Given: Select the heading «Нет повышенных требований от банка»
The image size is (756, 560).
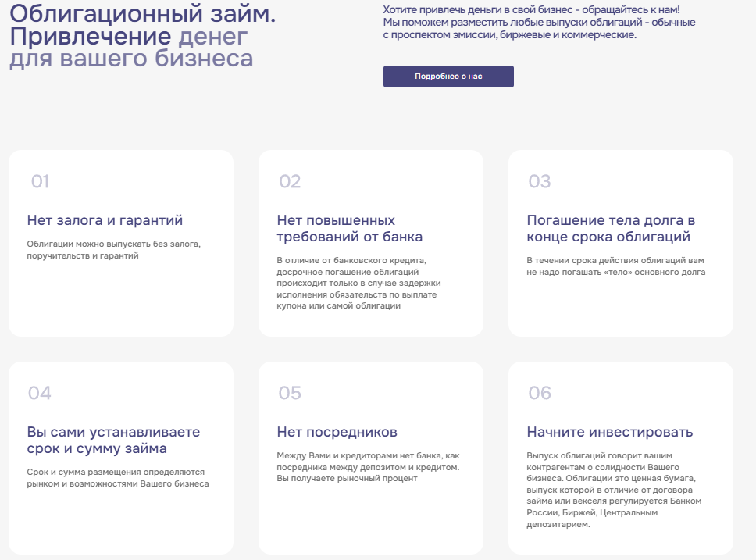Looking at the screenshot, I should [351, 229].
